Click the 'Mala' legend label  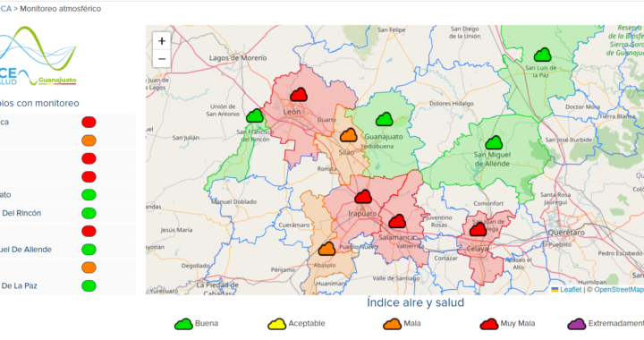[412, 324]
